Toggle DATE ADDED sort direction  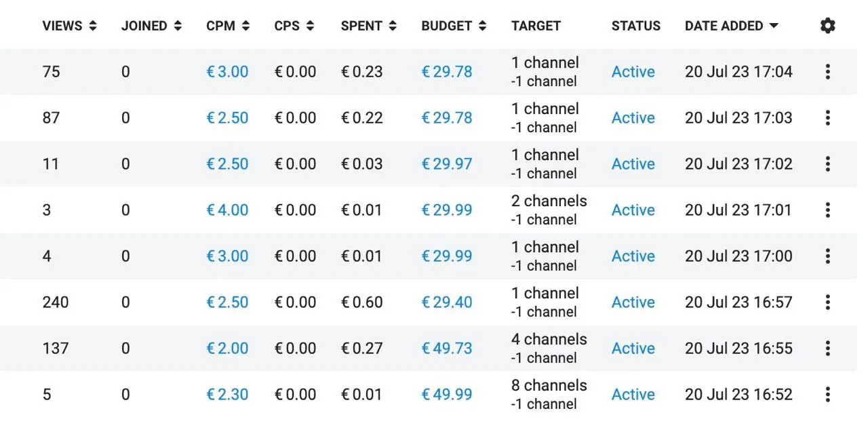(732, 26)
